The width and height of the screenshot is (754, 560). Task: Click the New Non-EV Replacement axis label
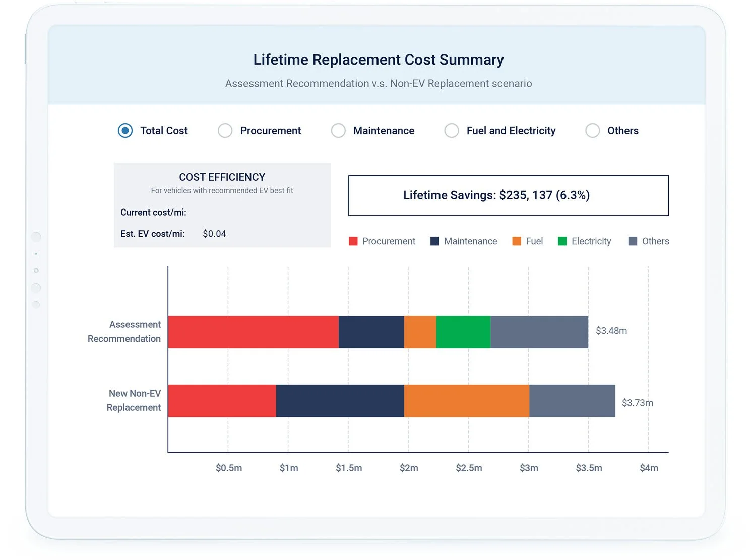[134, 400]
